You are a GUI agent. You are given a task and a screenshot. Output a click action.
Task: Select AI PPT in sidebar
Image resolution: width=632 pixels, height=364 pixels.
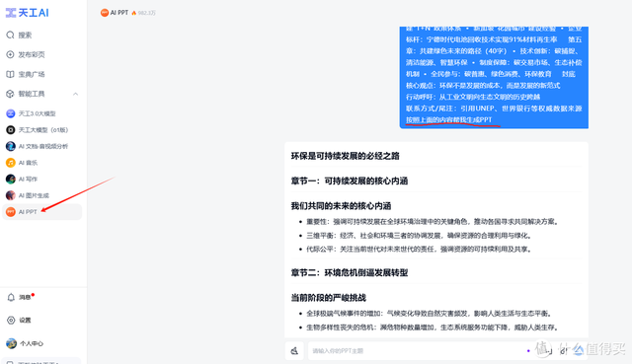(42, 212)
